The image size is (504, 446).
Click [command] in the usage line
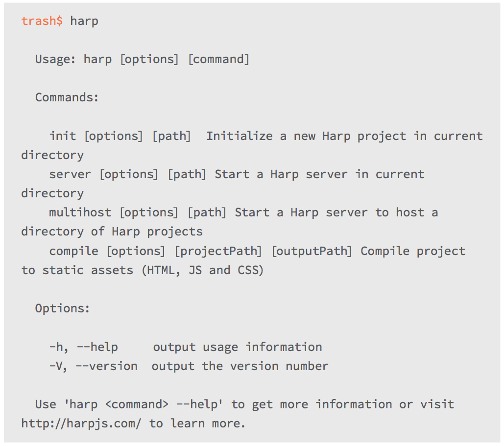[x=218, y=59]
